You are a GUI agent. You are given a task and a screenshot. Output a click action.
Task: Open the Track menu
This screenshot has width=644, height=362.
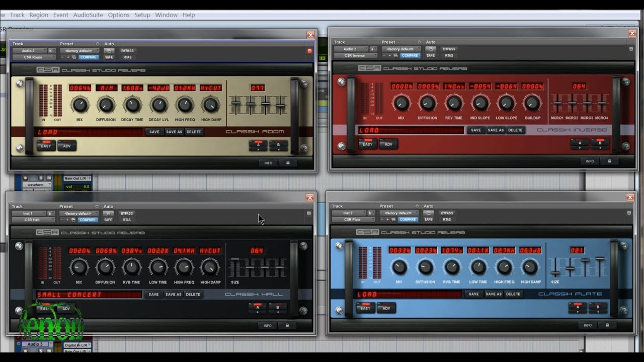17,15
